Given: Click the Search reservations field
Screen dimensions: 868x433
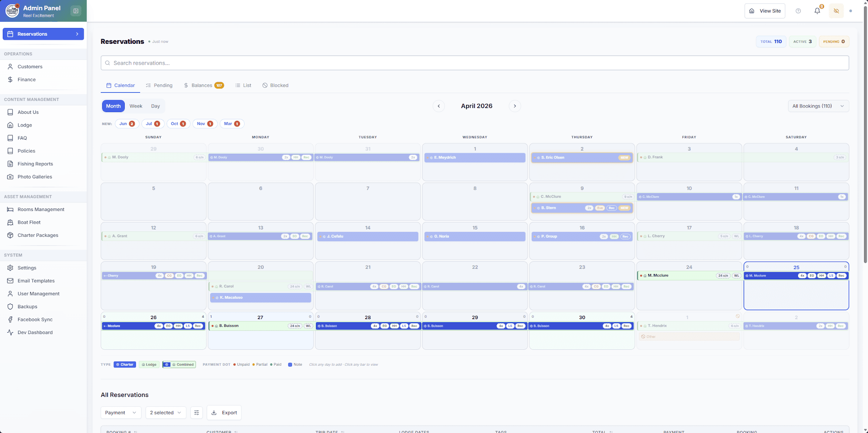Looking at the screenshot, I should pos(475,63).
